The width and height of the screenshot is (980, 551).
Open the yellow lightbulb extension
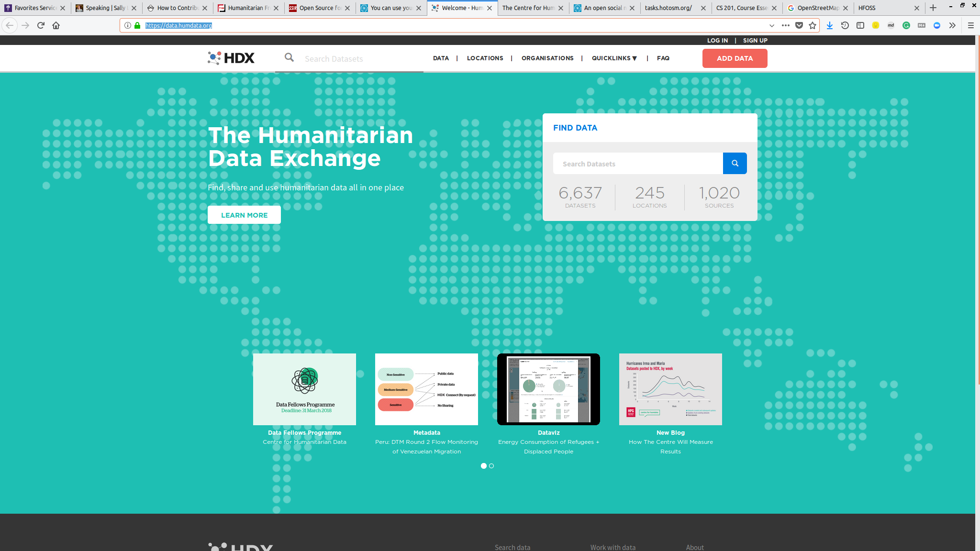click(x=876, y=25)
